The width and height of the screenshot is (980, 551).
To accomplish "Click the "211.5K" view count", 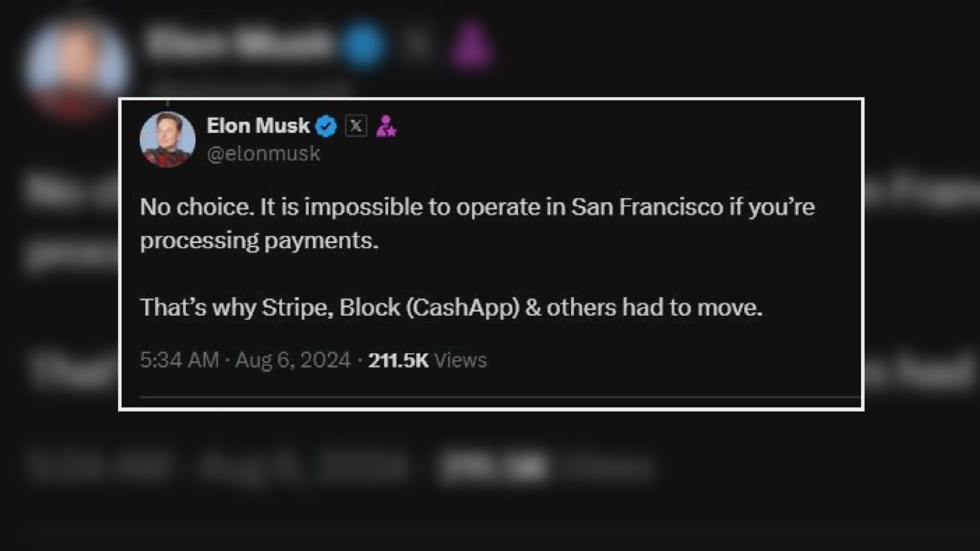I will tap(398, 360).
